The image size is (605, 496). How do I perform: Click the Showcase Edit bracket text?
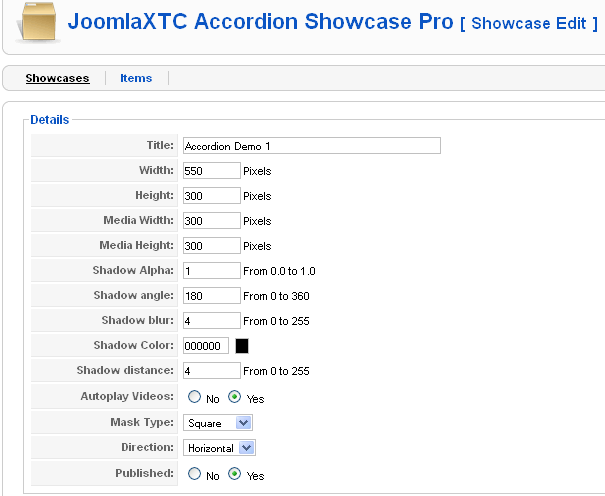[529, 24]
